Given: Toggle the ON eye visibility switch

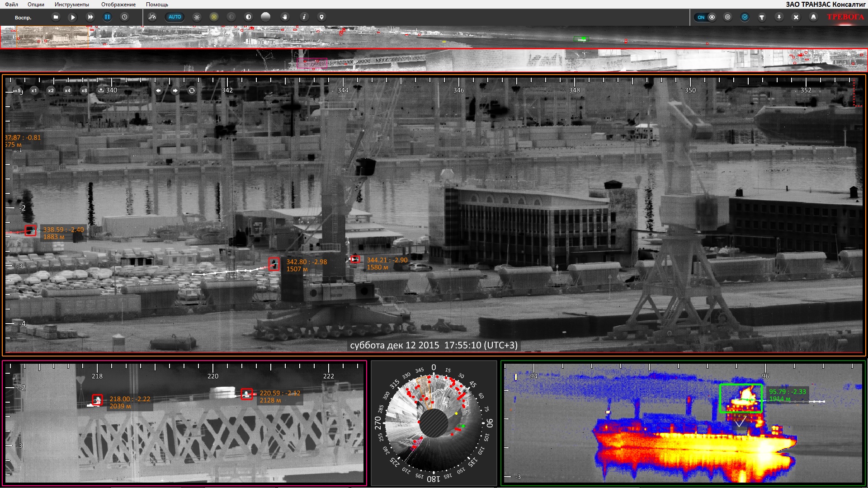Looking at the screenshot, I should pos(706,17).
